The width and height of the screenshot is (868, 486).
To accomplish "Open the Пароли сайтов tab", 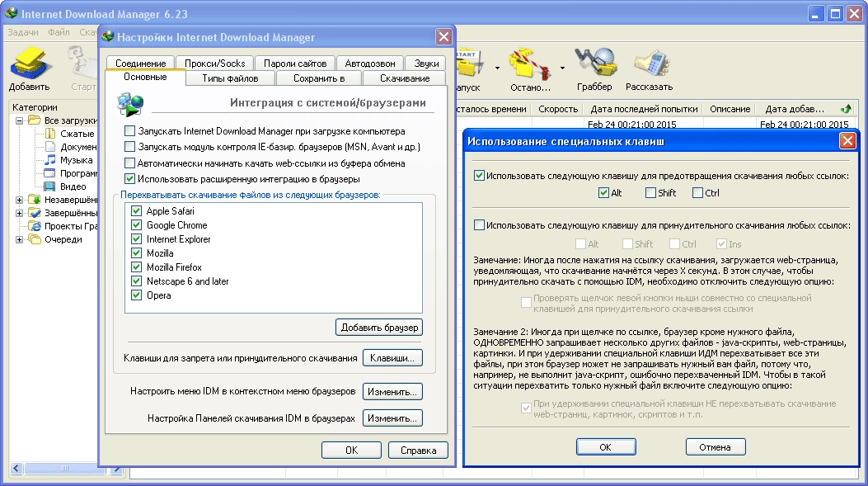I will 295,64.
